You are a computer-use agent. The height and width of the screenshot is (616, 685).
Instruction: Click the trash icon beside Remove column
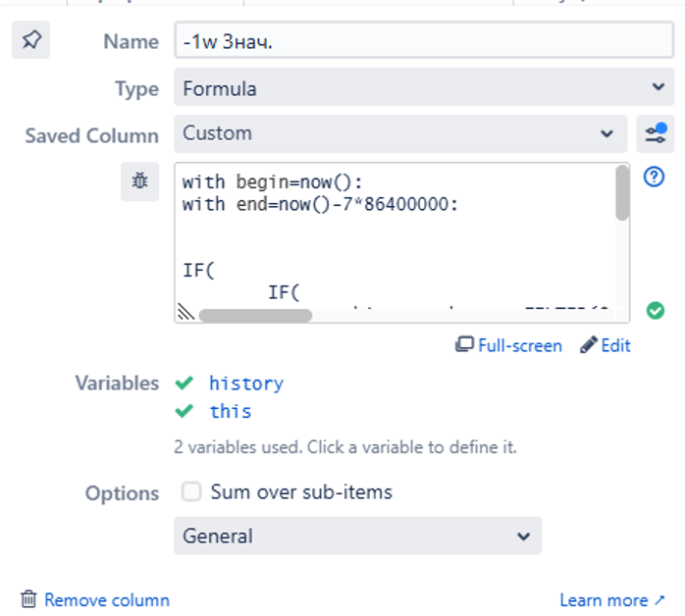point(28,599)
